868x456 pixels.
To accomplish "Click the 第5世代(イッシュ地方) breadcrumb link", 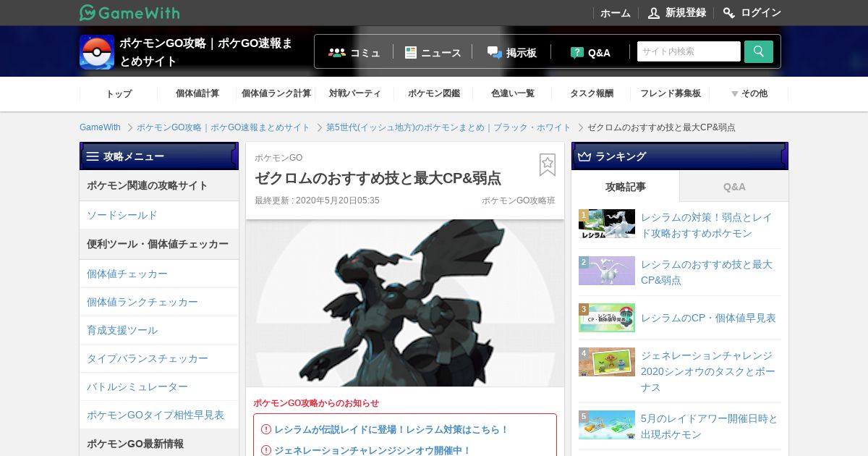I will pyautogui.click(x=448, y=127).
